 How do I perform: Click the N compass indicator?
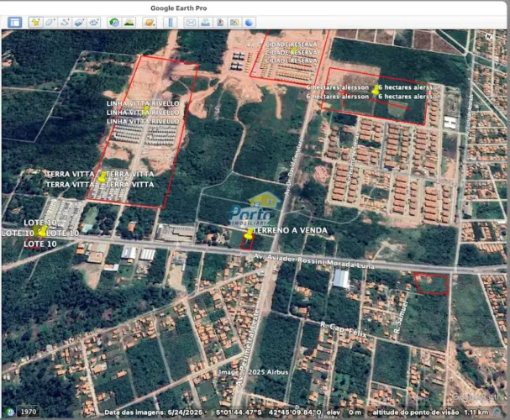pyautogui.click(x=488, y=36)
